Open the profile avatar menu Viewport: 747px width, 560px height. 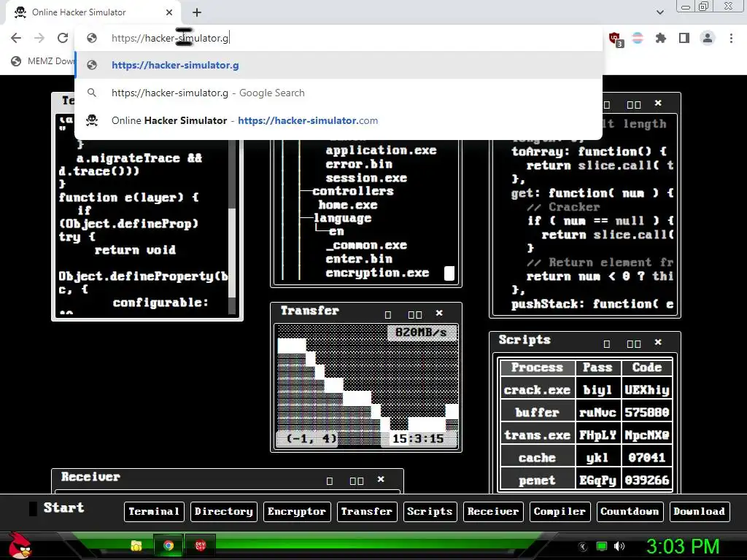[x=708, y=38]
